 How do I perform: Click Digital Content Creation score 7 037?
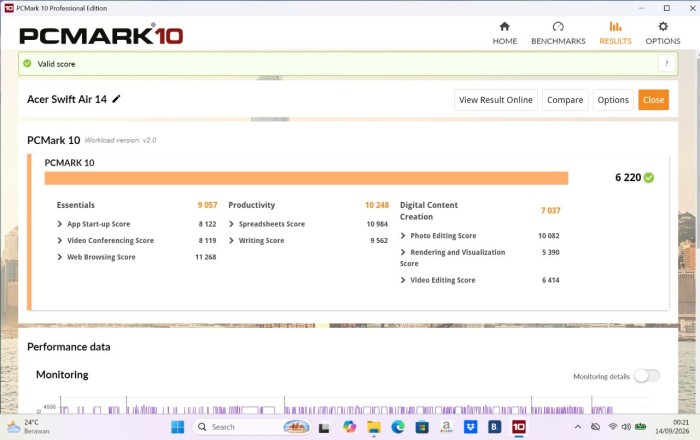pyautogui.click(x=550, y=210)
